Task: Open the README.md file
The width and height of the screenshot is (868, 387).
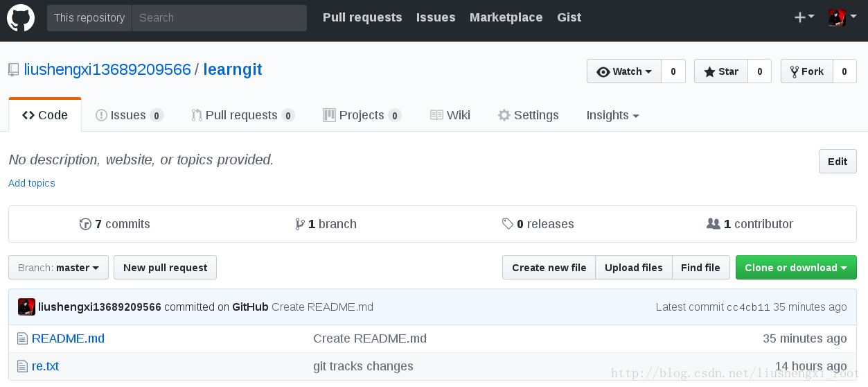Action: pos(68,338)
